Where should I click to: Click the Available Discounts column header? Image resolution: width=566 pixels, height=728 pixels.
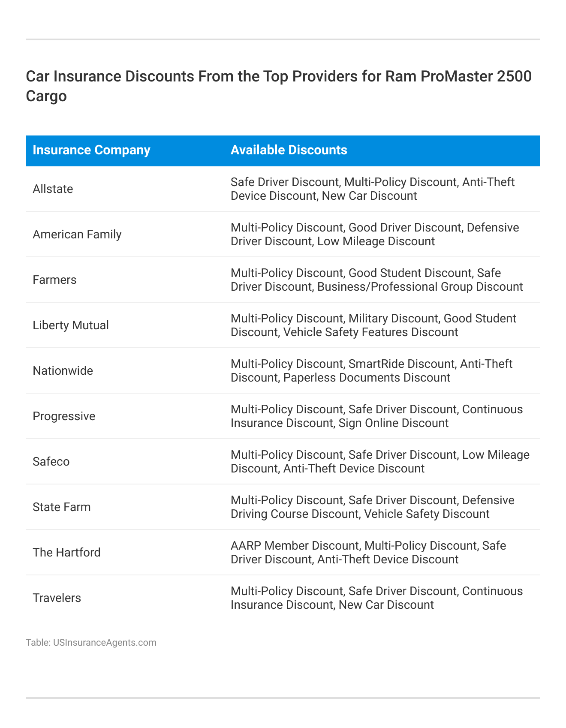pos(289,150)
